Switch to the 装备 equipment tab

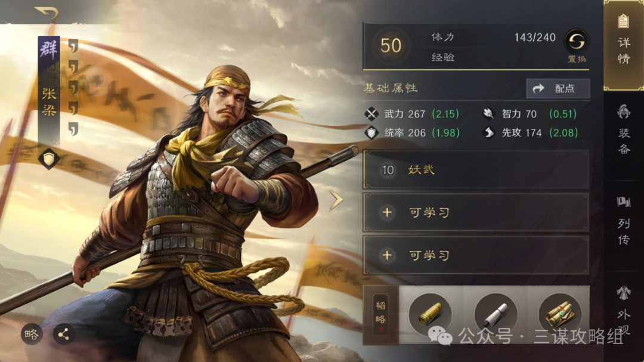click(624, 129)
